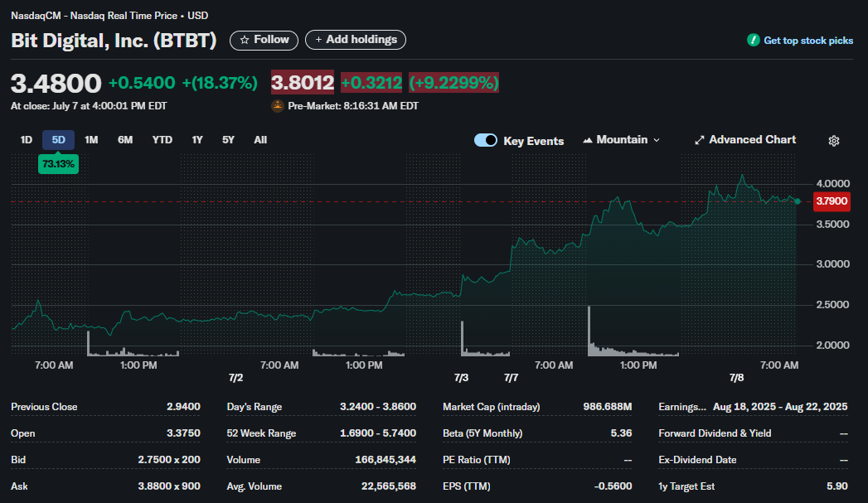Switch chart to 6M range

coord(125,140)
